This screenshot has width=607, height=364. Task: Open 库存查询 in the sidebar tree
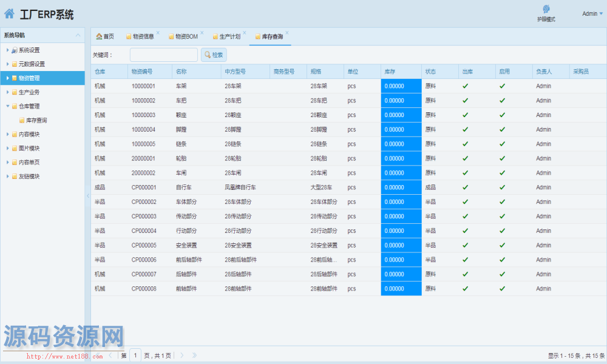pyautogui.click(x=36, y=120)
